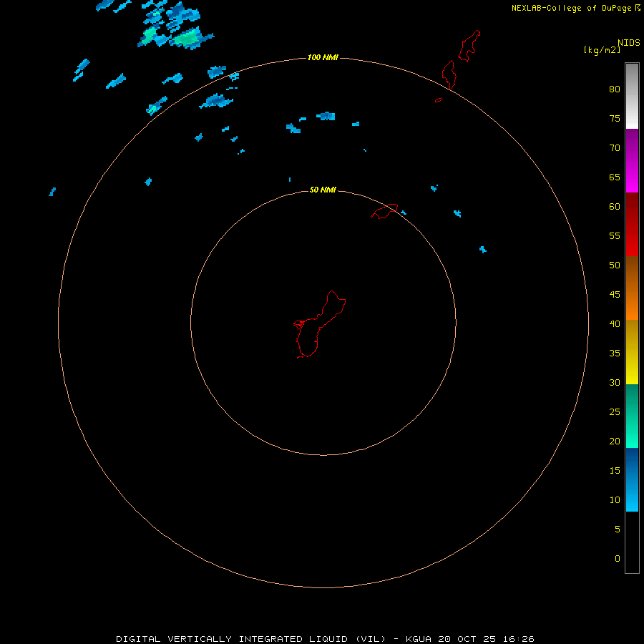Click the green segment of the color bar
This screenshot has width=644, height=644.
point(632,416)
